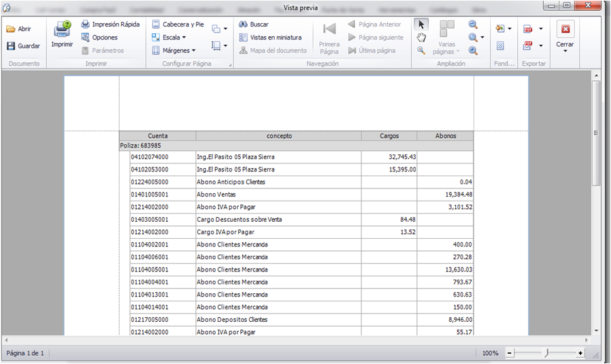
Task: Click the zoom in magnifier icon
Action: point(473,50)
